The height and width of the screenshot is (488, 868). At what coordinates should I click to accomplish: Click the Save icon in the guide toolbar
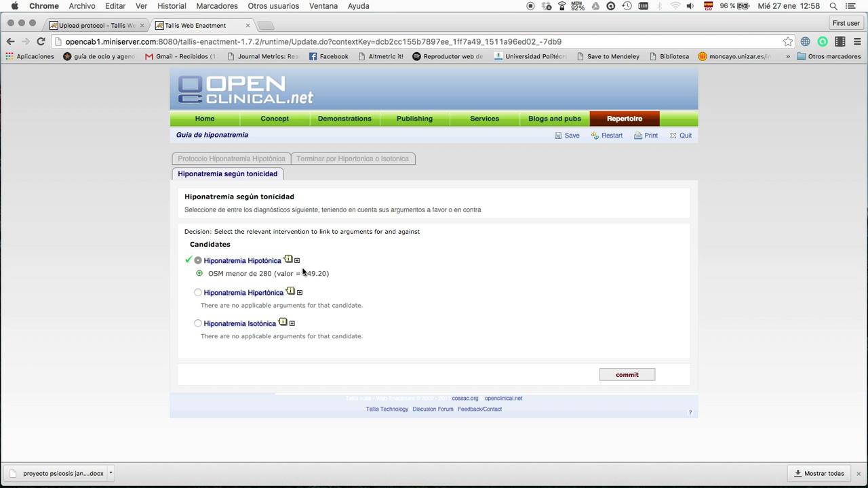pyautogui.click(x=558, y=136)
